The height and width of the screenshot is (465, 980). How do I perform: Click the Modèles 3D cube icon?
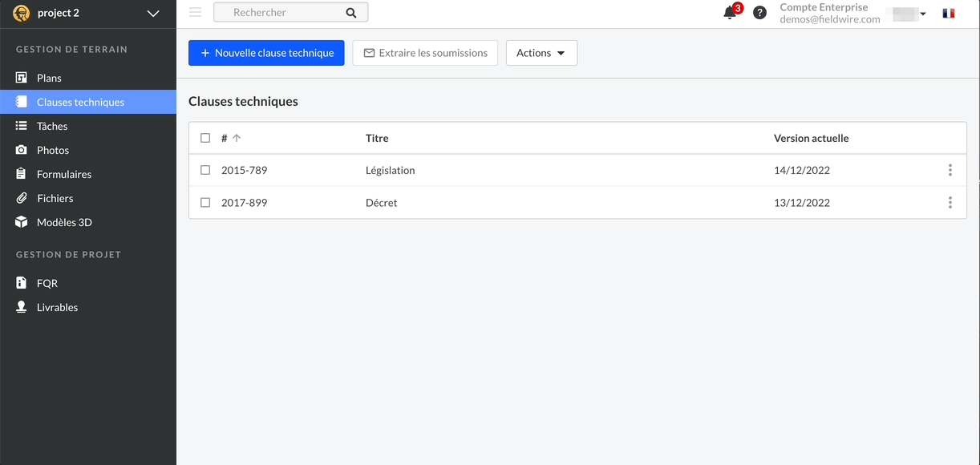pos(22,222)
